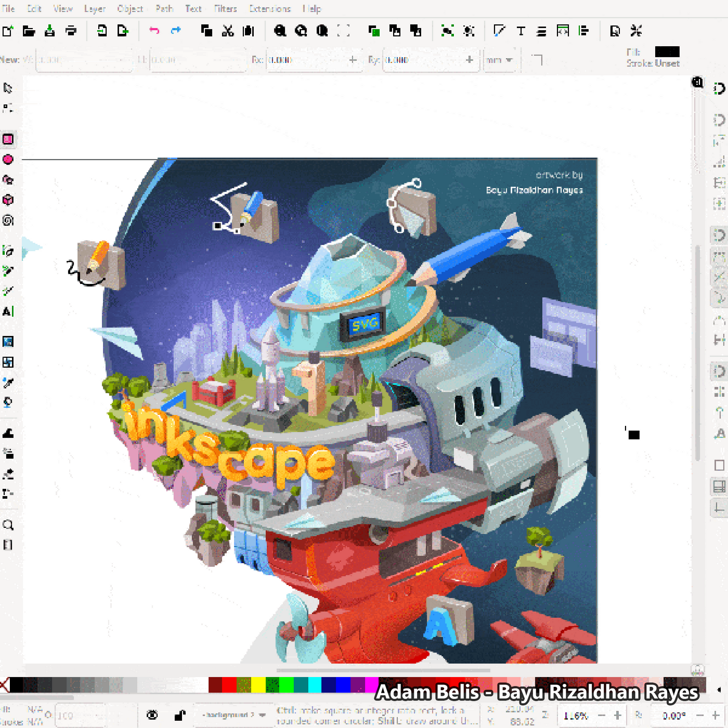Select the Ellipse tool
Screen dimensions: 728x728
pos(8,160)
